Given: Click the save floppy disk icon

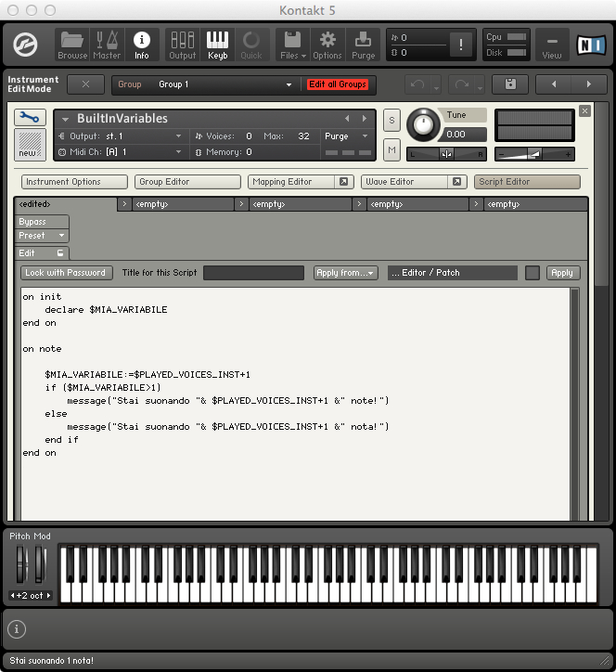Looking at the screenshot, I should pyautogui.click(x=509, y=84).
